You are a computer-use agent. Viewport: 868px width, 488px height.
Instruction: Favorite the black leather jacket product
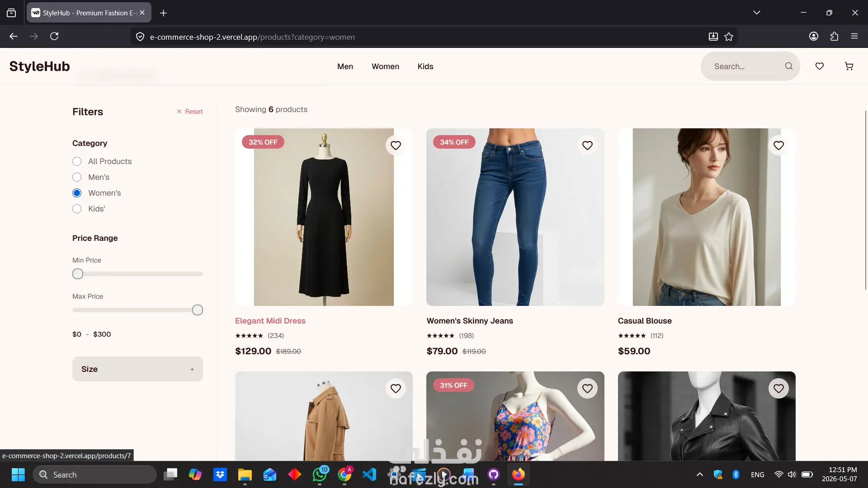click(778, 389)
